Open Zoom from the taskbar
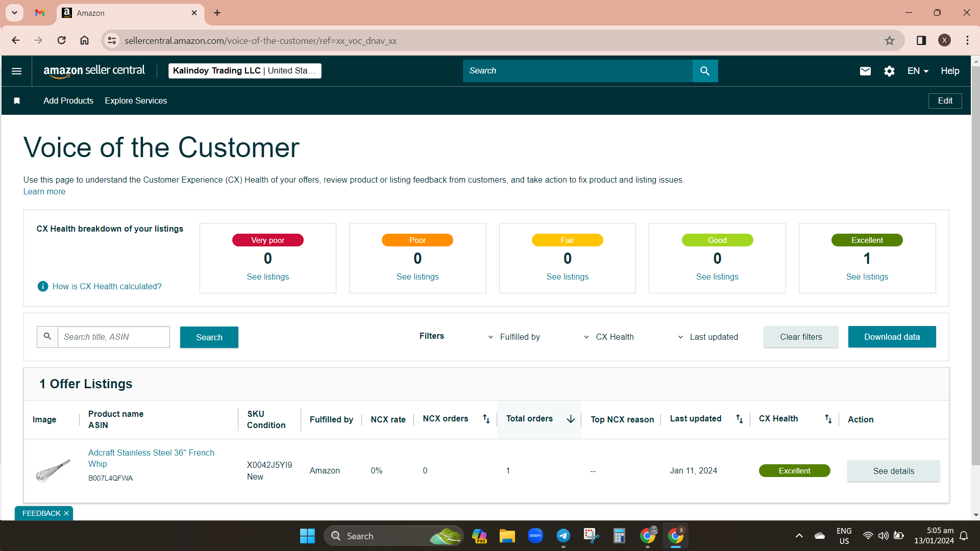Image resolution: width=980 pixels, height=551 pixels. (535, 536)
